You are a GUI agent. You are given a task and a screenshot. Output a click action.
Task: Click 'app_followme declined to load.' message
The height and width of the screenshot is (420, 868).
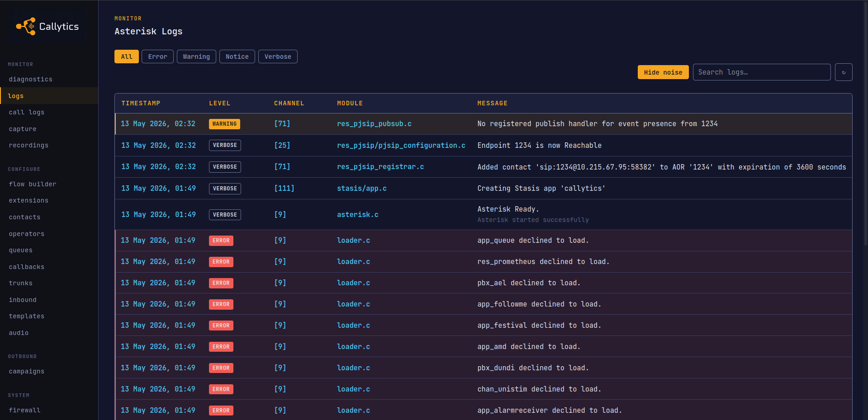click(x=539, y=304)
